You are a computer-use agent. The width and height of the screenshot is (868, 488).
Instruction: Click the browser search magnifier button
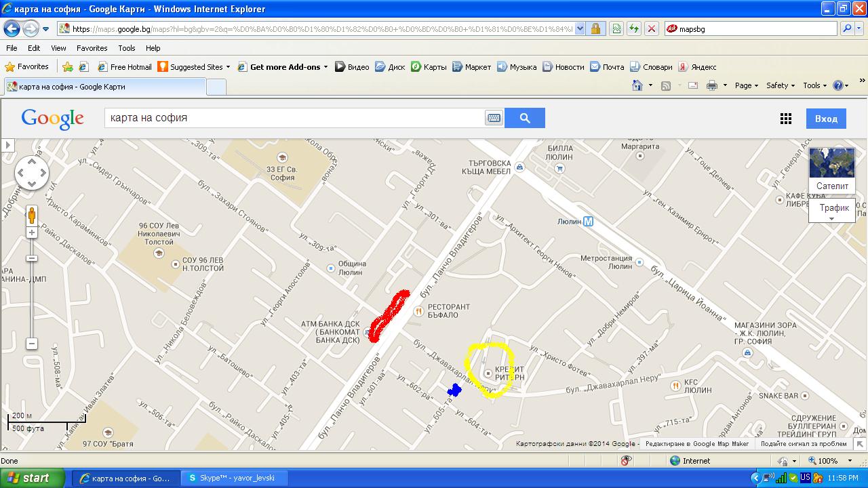click(846, 28)
